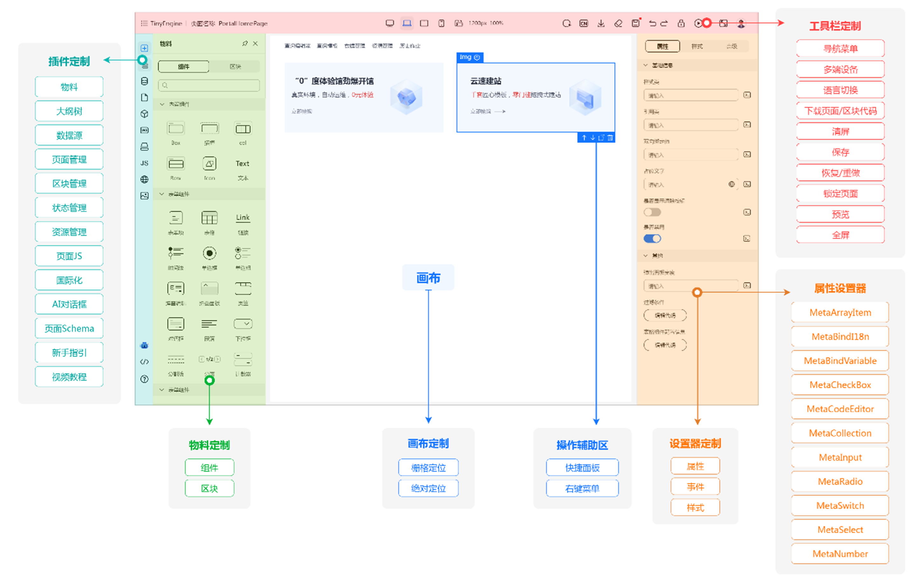Open the internationalization globe icon in sidebar

click(144, 179)
